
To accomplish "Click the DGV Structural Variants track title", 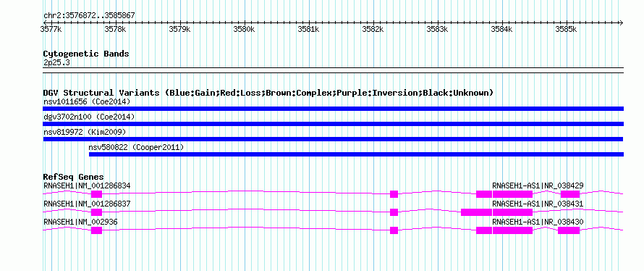I will click(268, 93).
